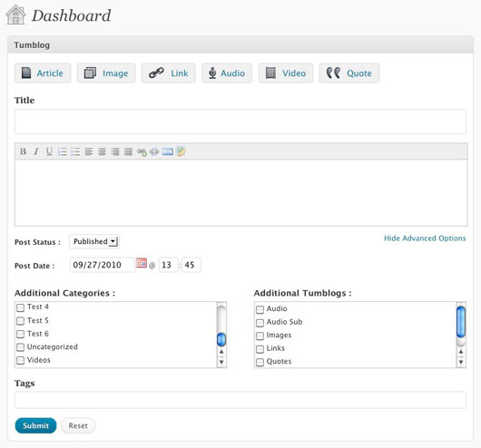481x448 pixels.
Task: Click the insert image icon in the editor
Action: [x=168, y=151]
